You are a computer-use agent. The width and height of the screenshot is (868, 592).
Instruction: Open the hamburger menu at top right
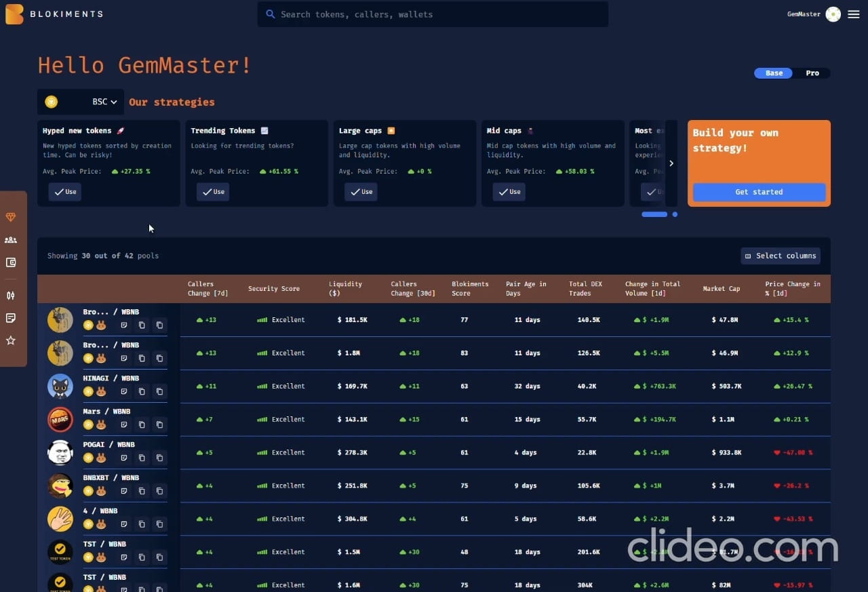854,14
